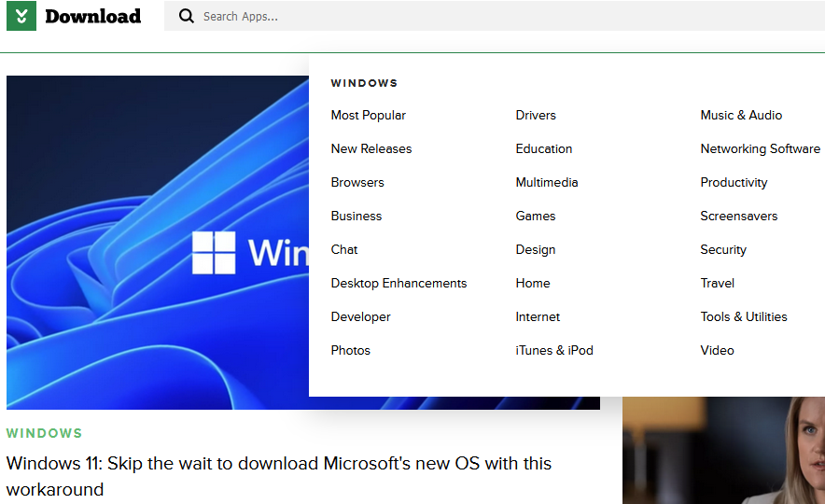Click green WINDOWS tag below hero image
Image resolution: width=825 pixels, height=504 pixels.
pyautogui.click(x=44, y=433)
